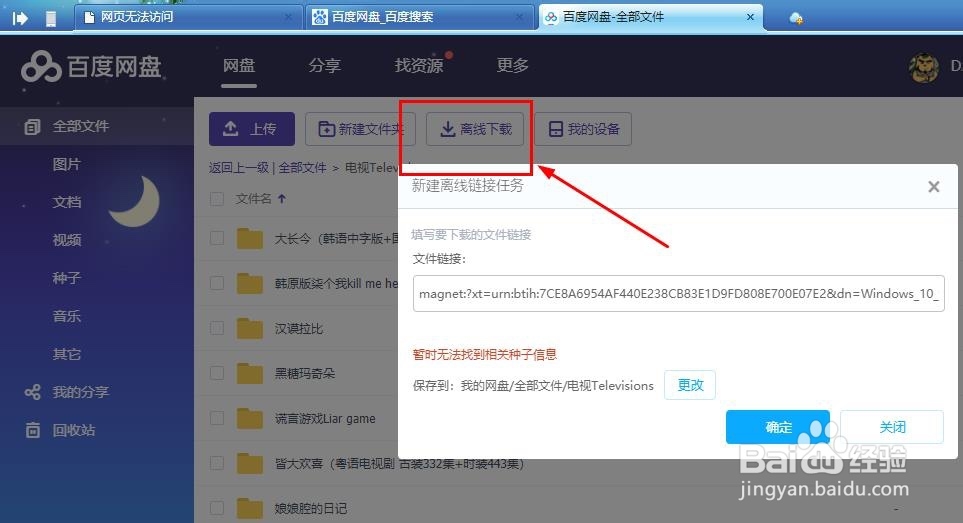Select 全部文件 in sidebar

(97, 126)
